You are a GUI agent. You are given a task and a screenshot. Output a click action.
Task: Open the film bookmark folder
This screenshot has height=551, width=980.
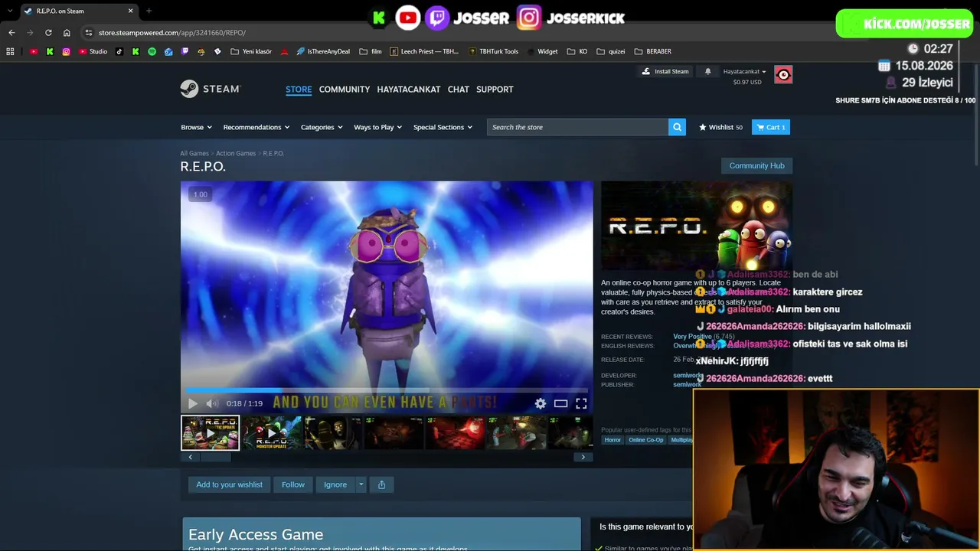[371, 51]
